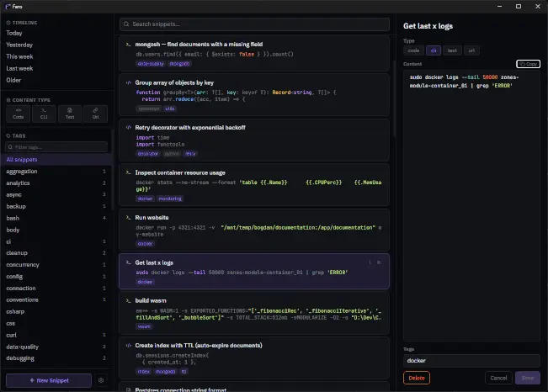Focus the Search snippets field
Viewport: 548px width, 392px height.
coord(254,24)
